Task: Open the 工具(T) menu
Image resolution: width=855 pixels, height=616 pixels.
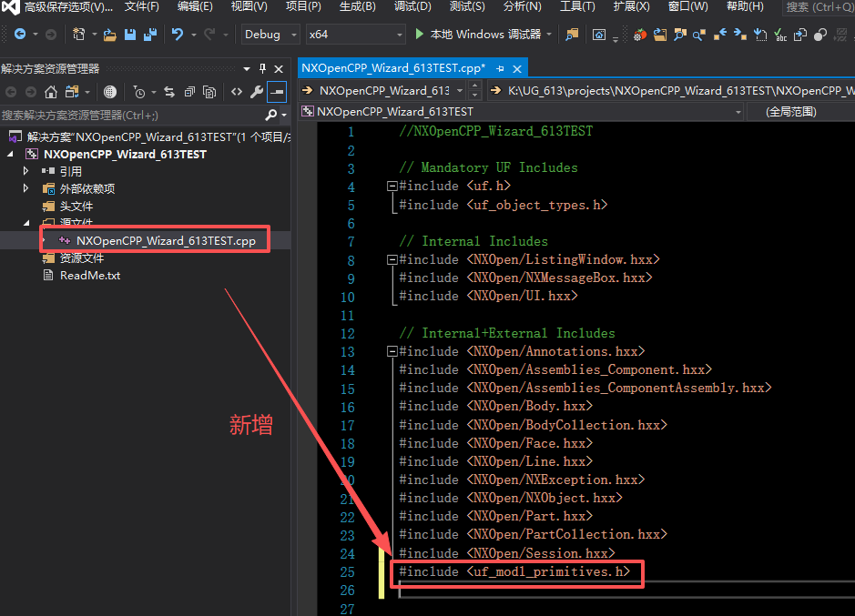Action: tap(577, 6)
